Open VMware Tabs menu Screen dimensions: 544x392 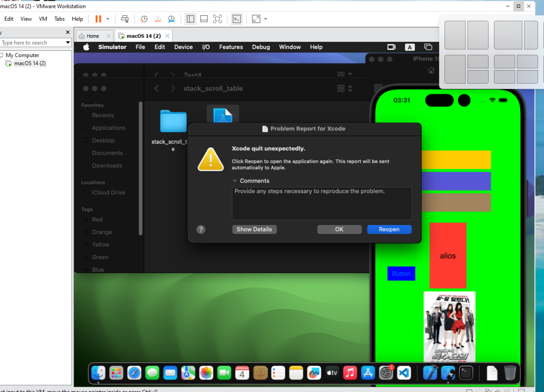59,19
